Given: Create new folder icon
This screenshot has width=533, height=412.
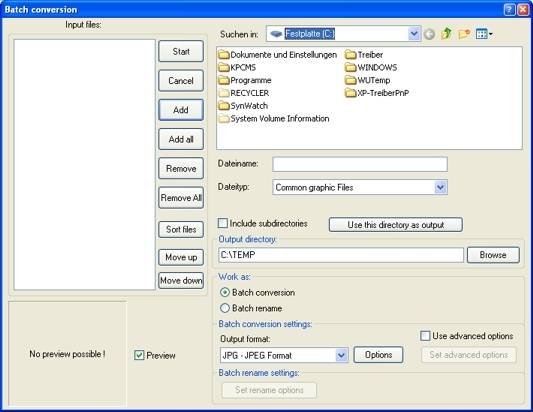Looking at the screenshot, I should 464,34.
